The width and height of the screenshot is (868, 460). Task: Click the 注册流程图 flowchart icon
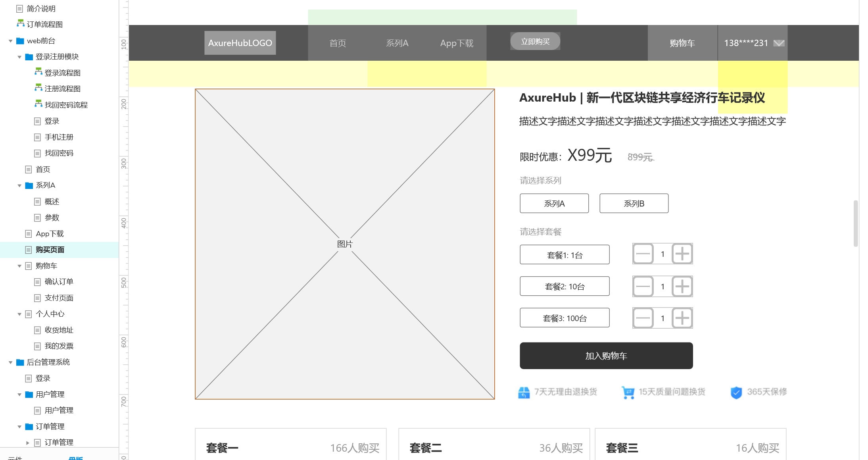coord(38,88)
